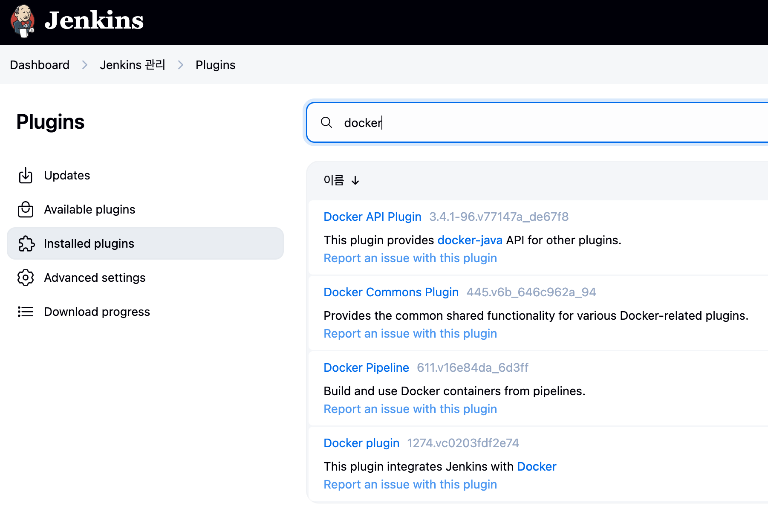Image resolution: width=768 pixels, height=532 pixels.
Task: Click the Plugins breadcrumb
Action: (215, 65)
